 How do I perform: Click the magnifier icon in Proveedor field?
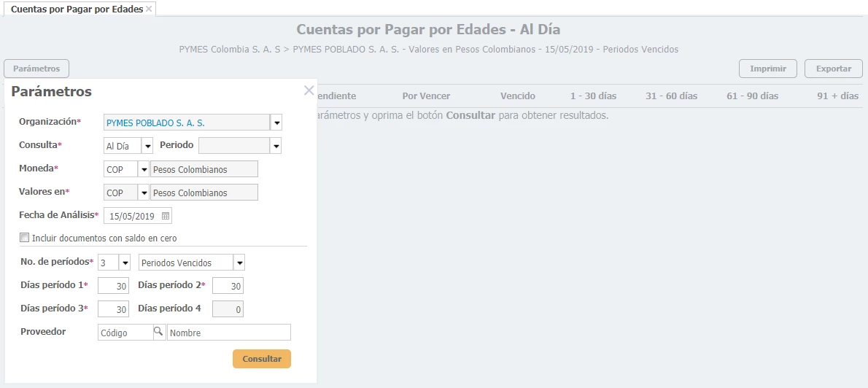[158, 333]
